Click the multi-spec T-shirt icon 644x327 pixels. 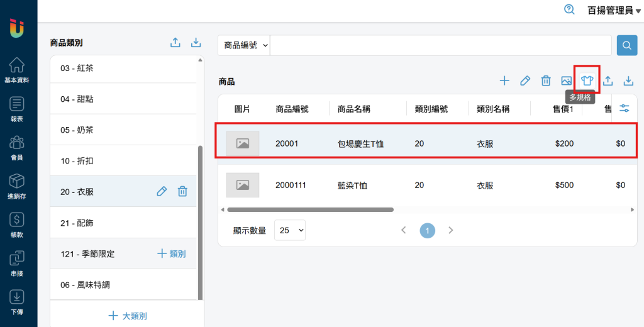coord(587,80)
